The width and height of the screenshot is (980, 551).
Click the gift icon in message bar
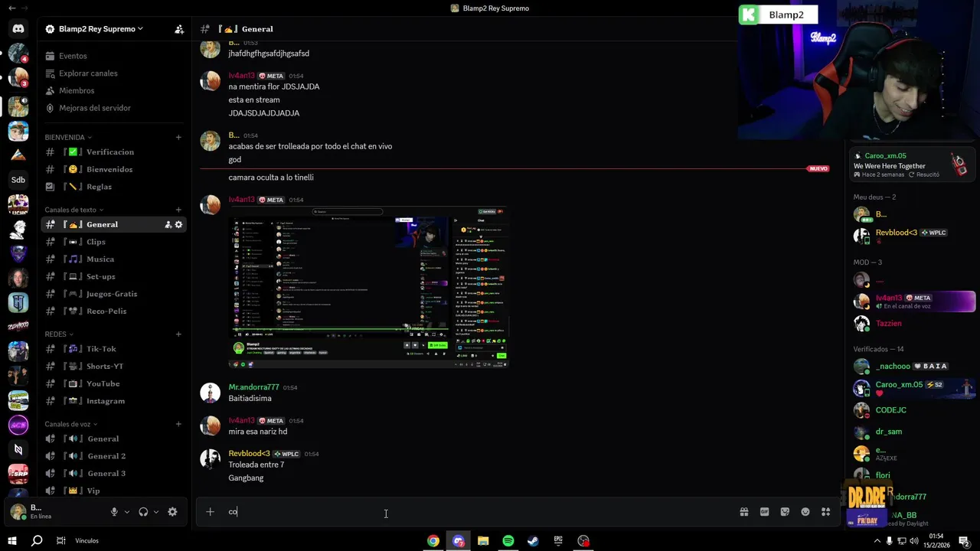[x=743, y=512]
